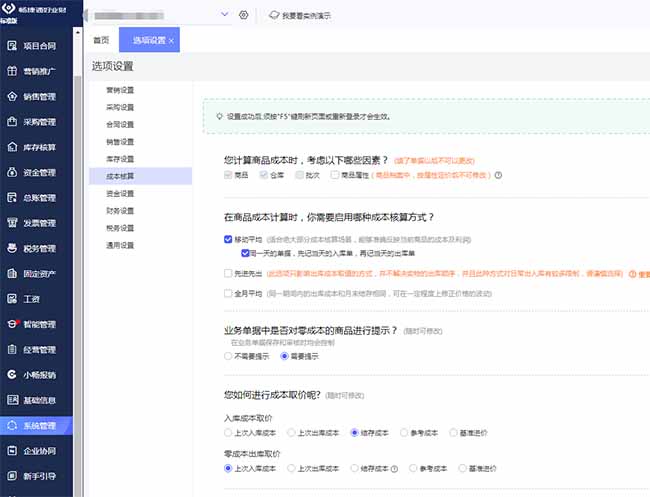
Task: Check the 全月平均 costing option
Action: 229,293
